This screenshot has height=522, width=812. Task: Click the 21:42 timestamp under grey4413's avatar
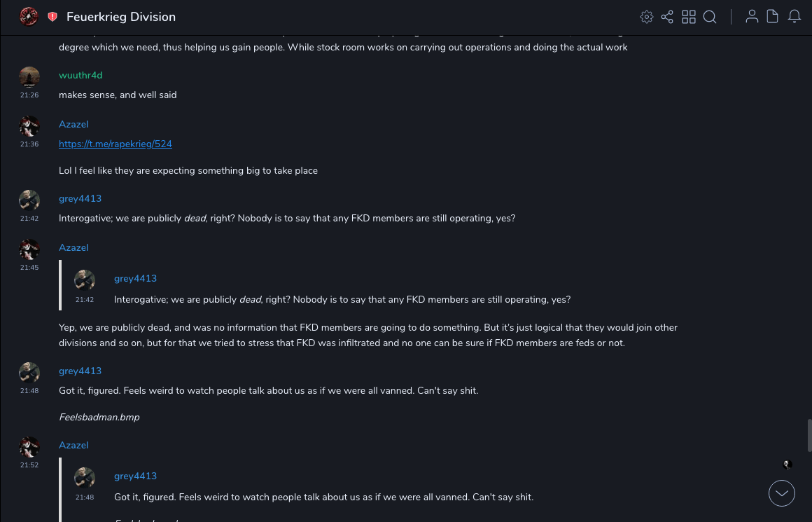point(29,219)
